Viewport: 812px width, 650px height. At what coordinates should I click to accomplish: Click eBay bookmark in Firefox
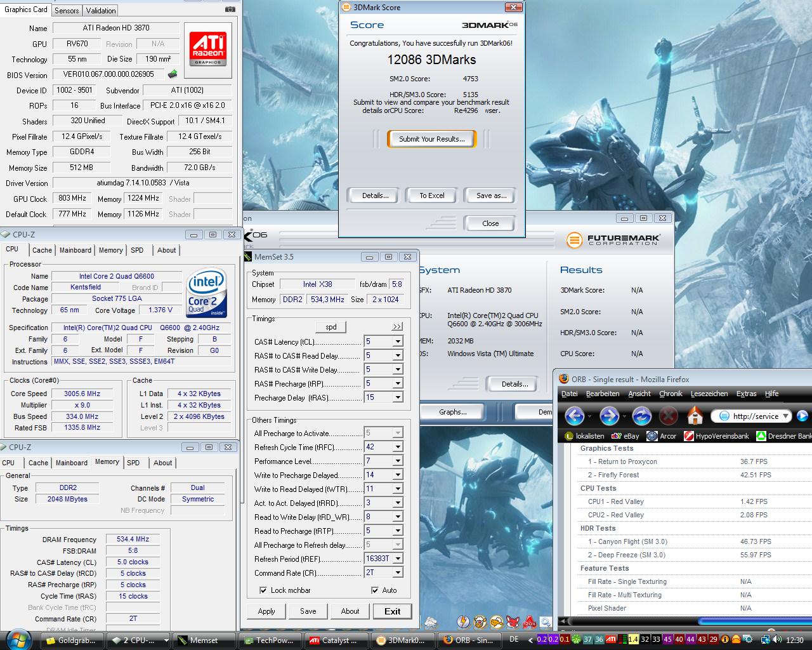(x=625, y=436)
